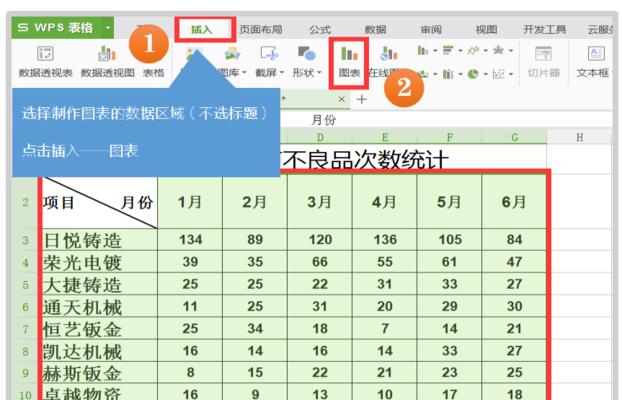Open the 数据 ribbon tab
The image size is (622, 400).
375,29
